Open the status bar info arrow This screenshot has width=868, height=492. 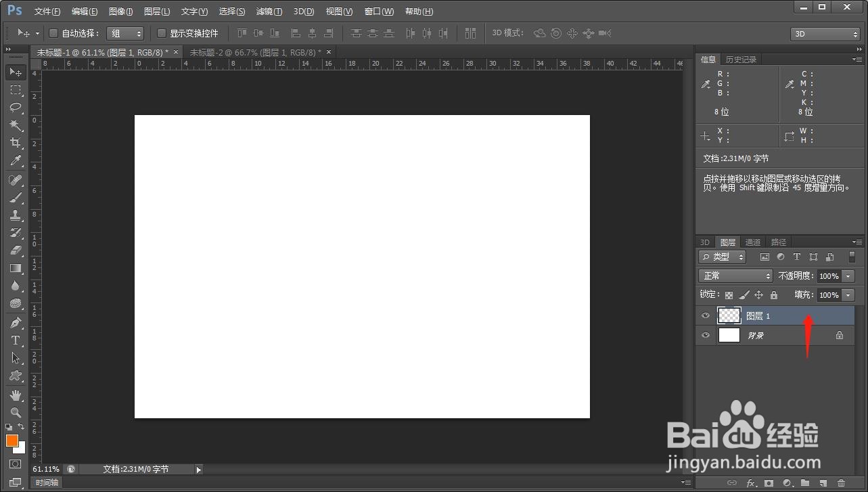pyautogui.click(x=199, y=469)
